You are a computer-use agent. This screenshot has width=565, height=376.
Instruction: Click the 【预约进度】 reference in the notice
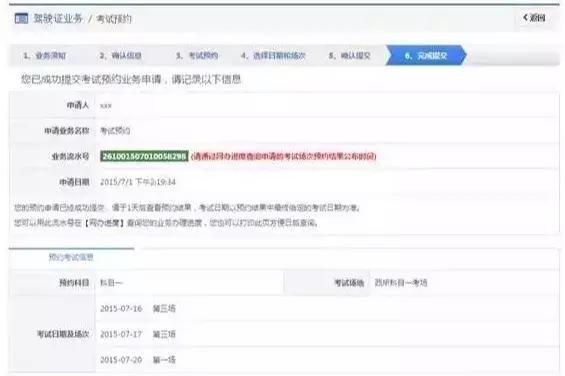click(x=104, y=223)
